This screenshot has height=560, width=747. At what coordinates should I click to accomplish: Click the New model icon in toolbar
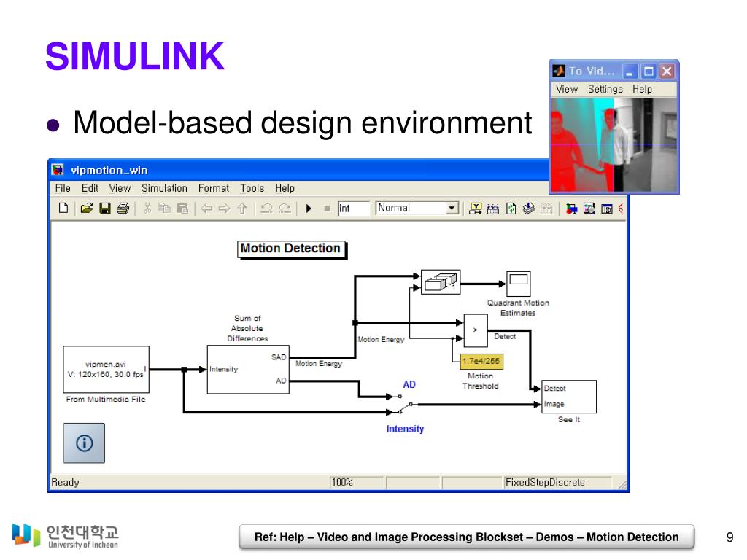click(x=63, y=208)
